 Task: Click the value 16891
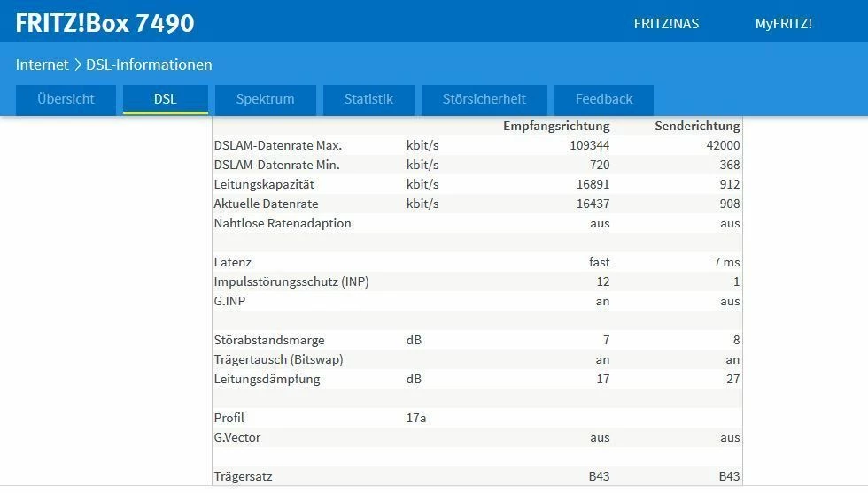pyautogui.click(x=593, y=184)
